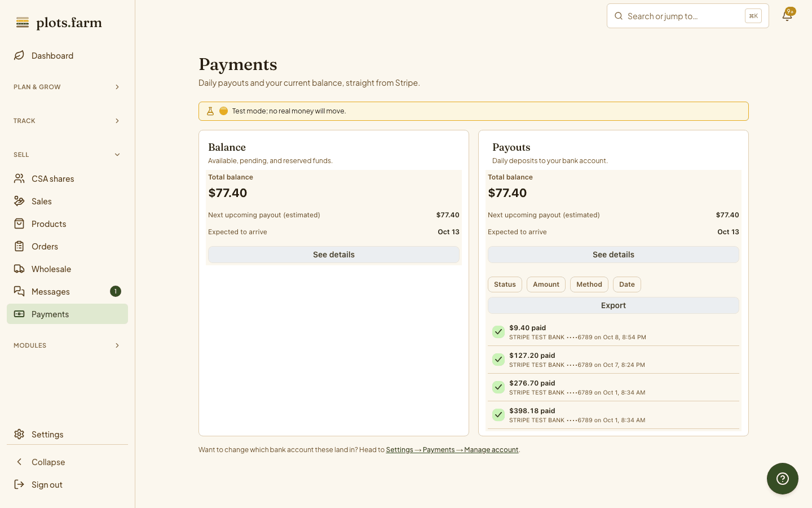Expand the Track section
Image resolution: width=812 pixels, height=508 pixels.
tap(67, 121)
